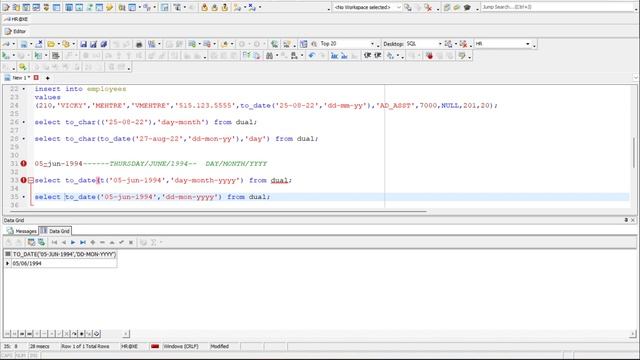The height and width of the screenshot is (360, 640).
Task: Select the New 1 editor tab
Action: tap(18, 78)
